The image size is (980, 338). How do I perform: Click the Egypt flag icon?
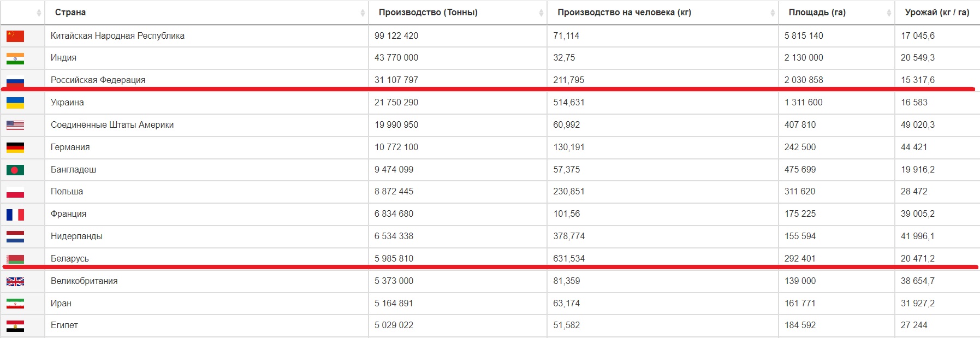(x=15, y=326)
